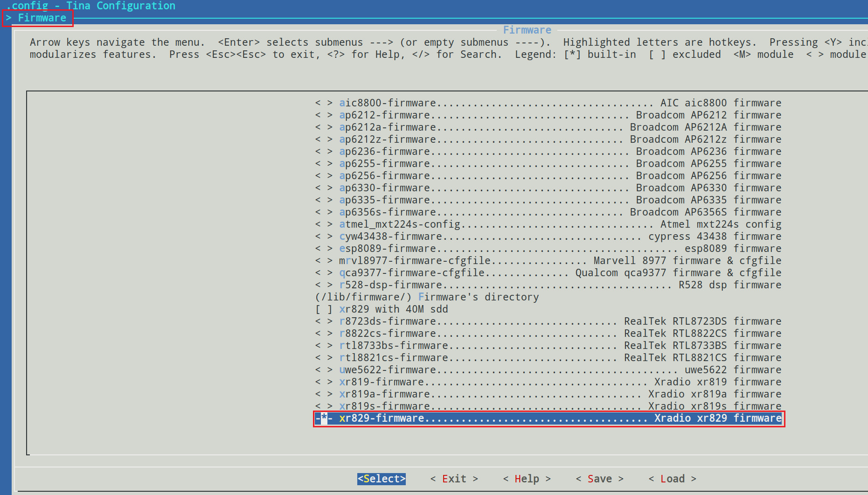Click the Firmware breadcrumb at top
868x495 pixels.
42,18
